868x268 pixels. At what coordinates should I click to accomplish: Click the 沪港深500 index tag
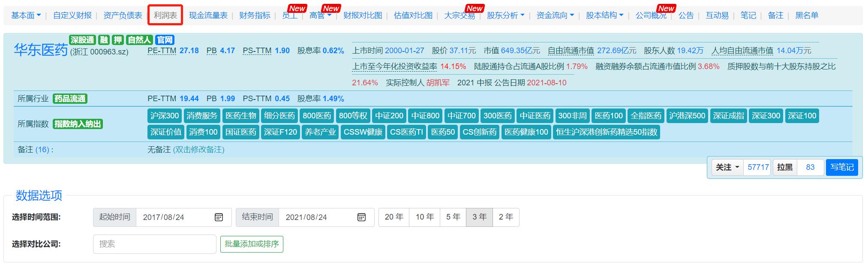(687, 116)
